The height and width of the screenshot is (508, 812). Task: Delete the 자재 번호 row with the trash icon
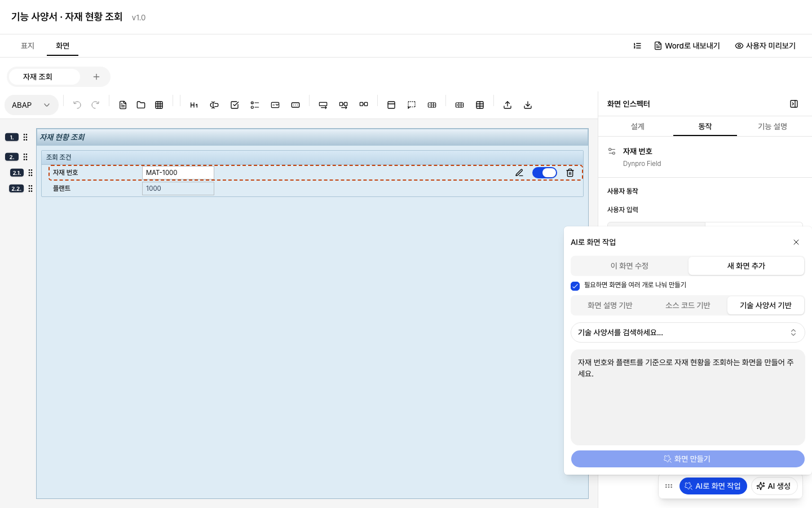click(x=570, y=173)
